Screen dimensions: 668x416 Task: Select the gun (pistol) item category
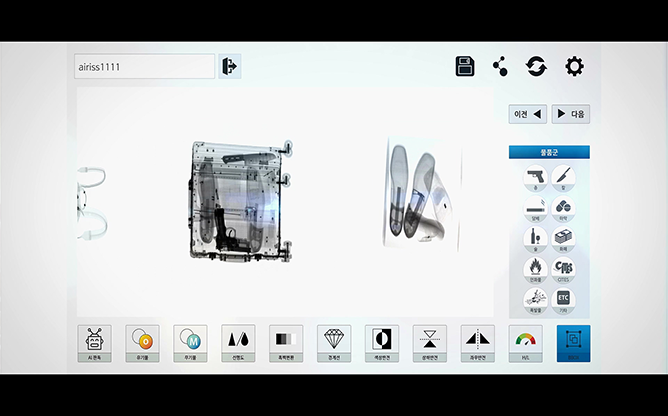pyautogui.click(x=536, y=178)
